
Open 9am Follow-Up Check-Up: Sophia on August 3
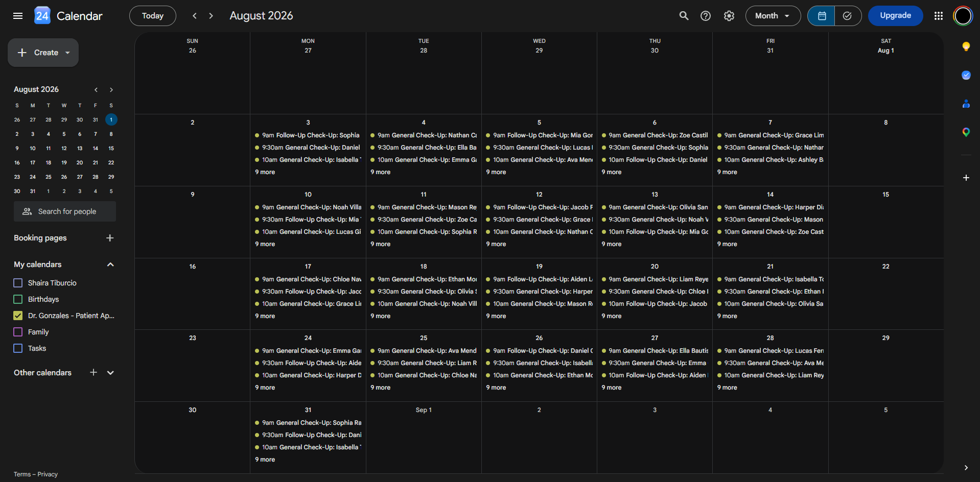point(308,135)
